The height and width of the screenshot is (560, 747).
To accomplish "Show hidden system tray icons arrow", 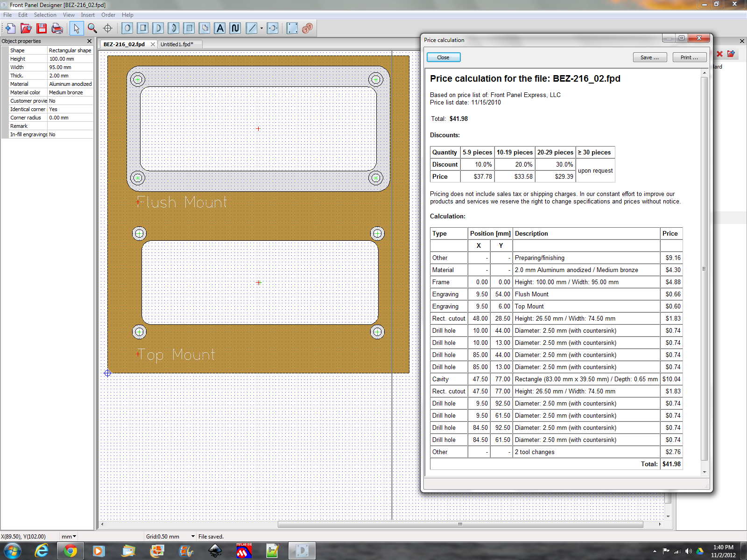I will pyautogui.click(x=655, y=551).
